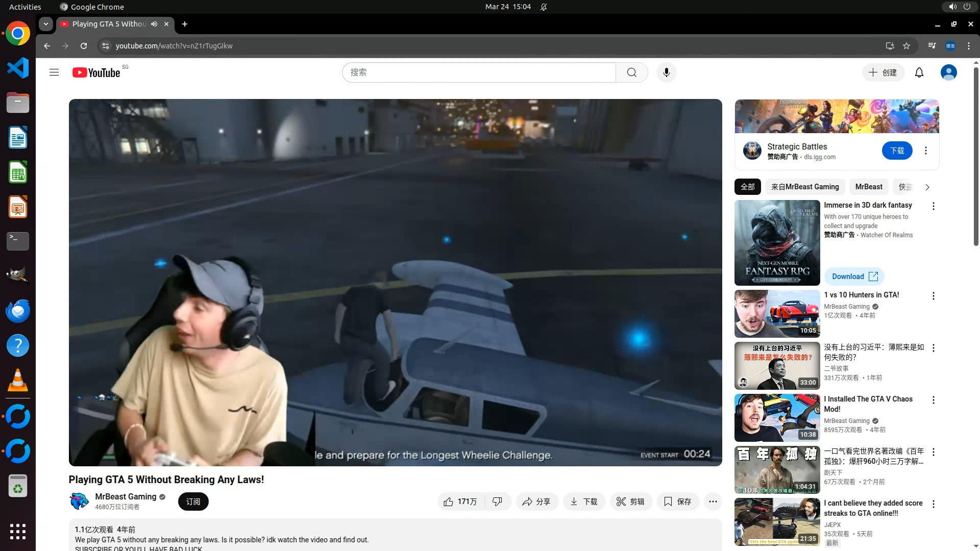This screenshot has height=551, width=980.
Task: Click the voice search microphone icon
Action: [x=666, y=72]
